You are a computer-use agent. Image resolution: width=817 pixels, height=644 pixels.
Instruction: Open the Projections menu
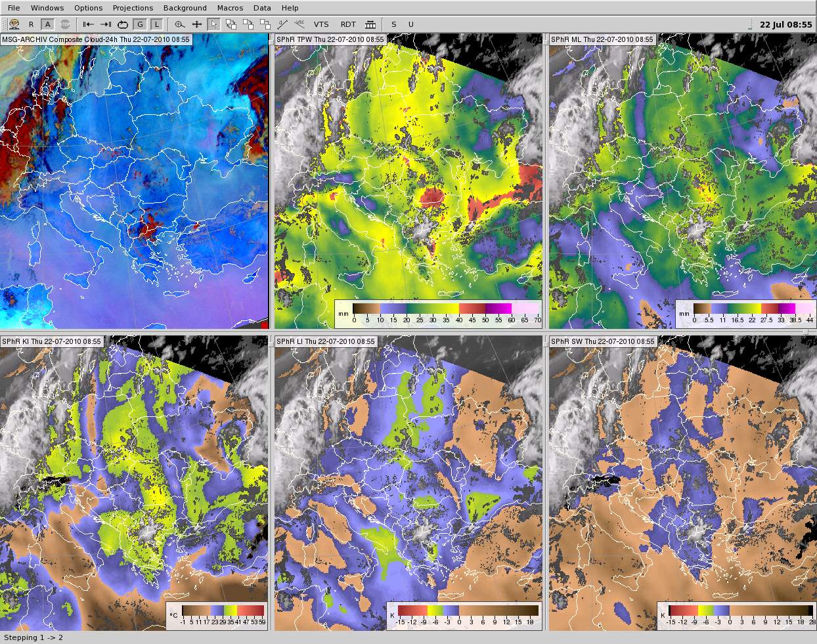pyautogui.click(x=133, y=8)
